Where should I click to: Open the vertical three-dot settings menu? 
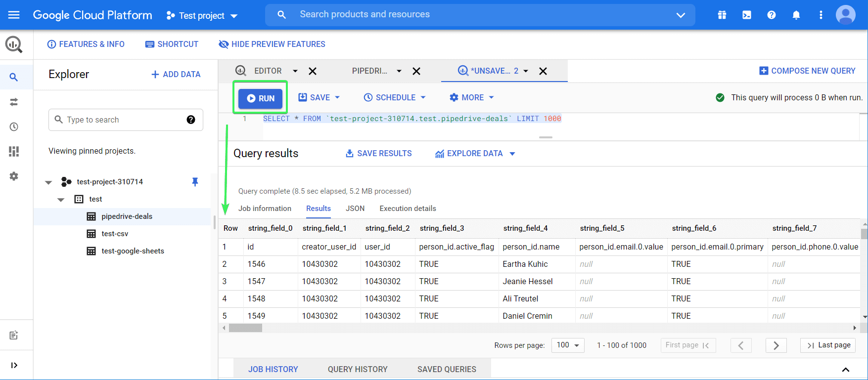point(821,15)
